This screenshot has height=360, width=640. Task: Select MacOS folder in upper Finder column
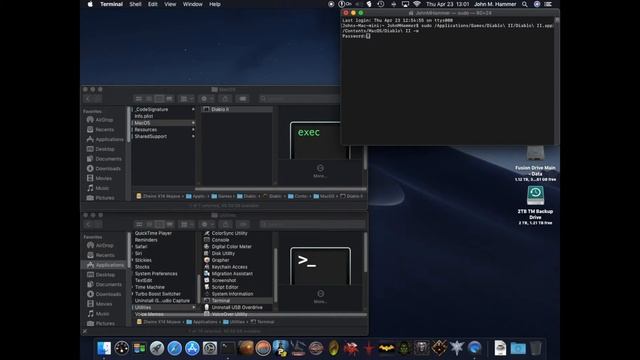[163, 123]
